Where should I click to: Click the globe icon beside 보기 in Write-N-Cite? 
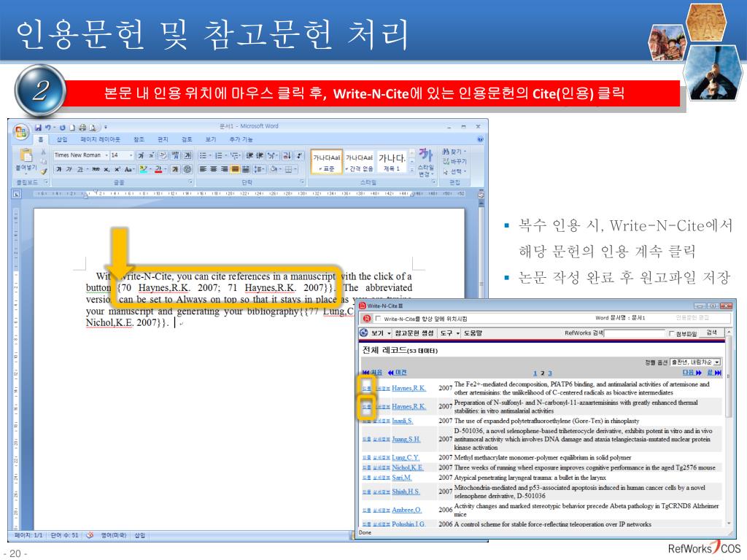pyautogui.click(x=364, y=332)
